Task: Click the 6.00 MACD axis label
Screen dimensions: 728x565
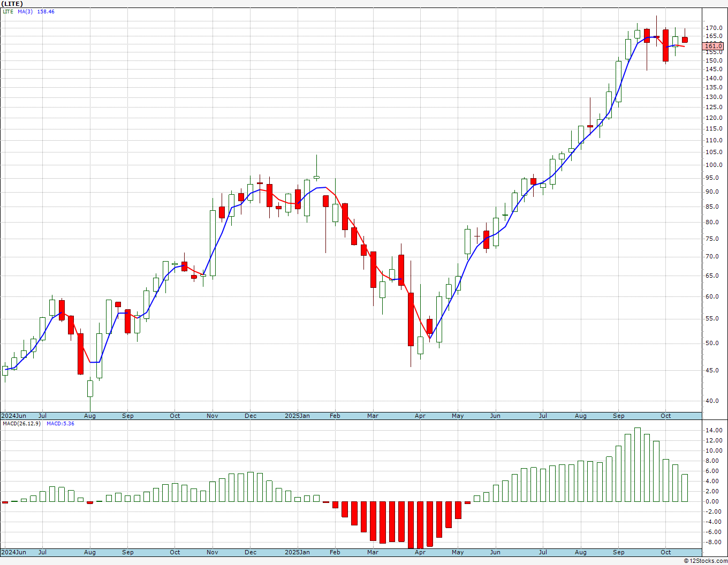Action: click(x=712, y=471)
